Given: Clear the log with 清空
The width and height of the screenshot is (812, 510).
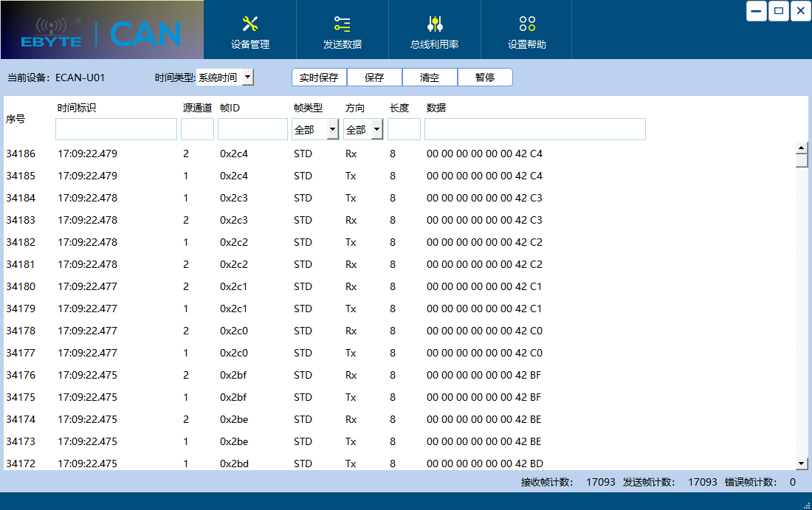Looking at the screenshot, I should tap(430, 77).
